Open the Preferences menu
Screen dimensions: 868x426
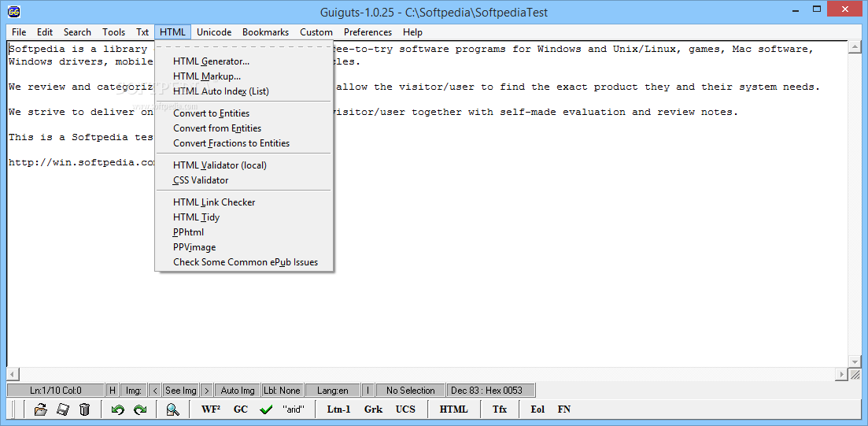click(x=368, y=32)
